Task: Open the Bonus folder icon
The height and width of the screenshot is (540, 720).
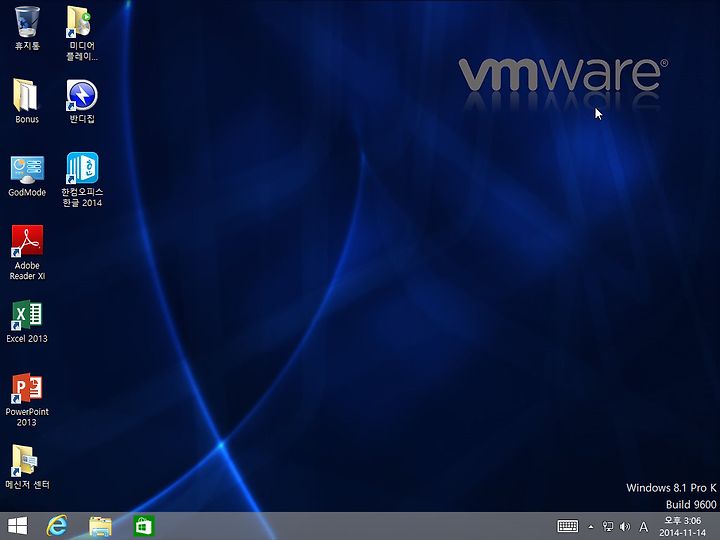Action: click(27, 101)
